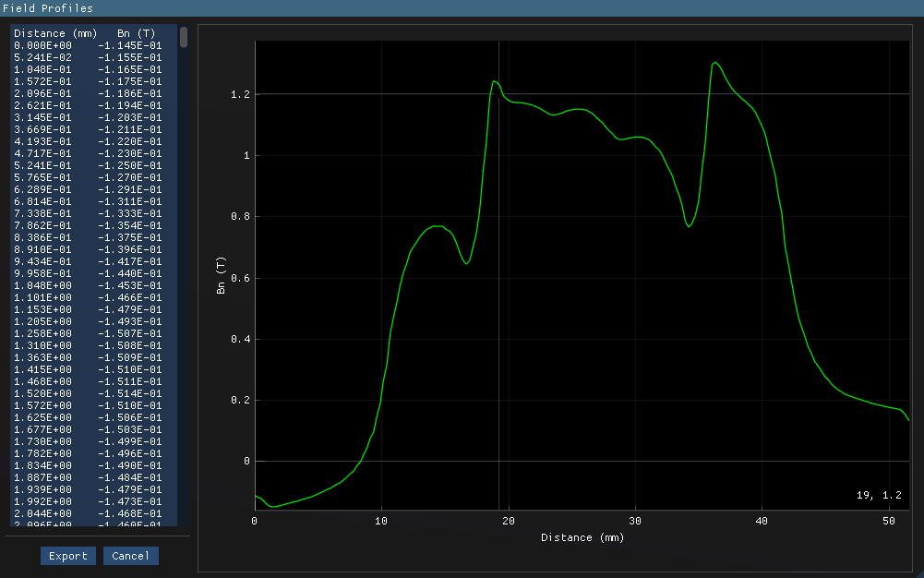Image resolution: width=924 pixels, height=578 pixels.
Task: Click the Distance (mm) column header
Action: [x=54, y=32]
